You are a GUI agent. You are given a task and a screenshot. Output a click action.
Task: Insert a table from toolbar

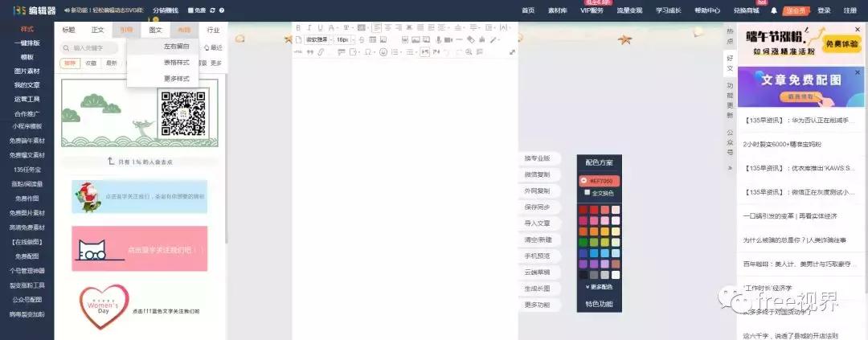point(373,39)
